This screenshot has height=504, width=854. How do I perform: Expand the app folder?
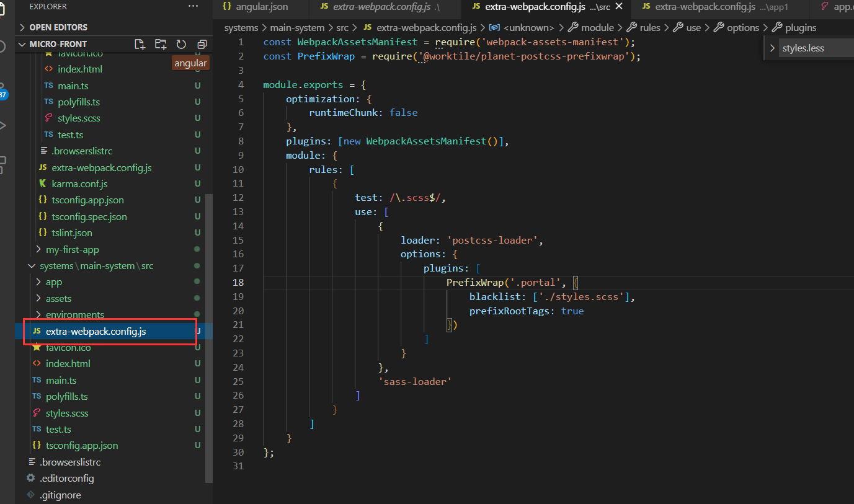click(54, 282)
